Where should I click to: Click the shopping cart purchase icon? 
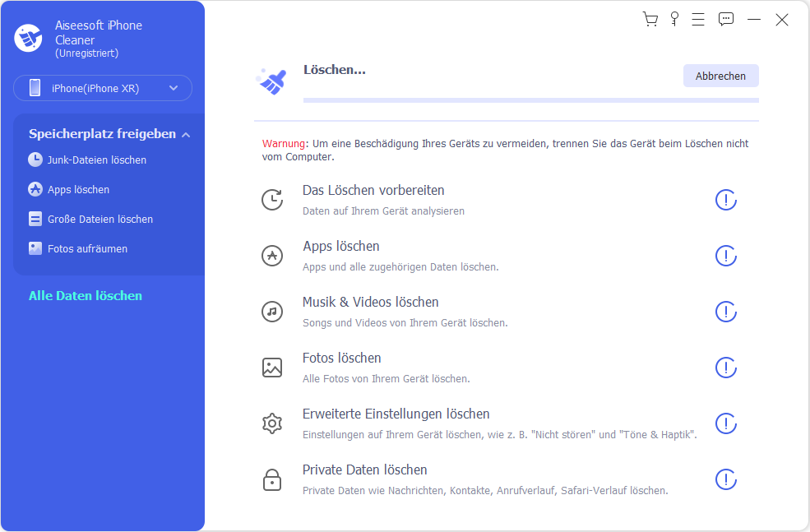coord(650,20)
